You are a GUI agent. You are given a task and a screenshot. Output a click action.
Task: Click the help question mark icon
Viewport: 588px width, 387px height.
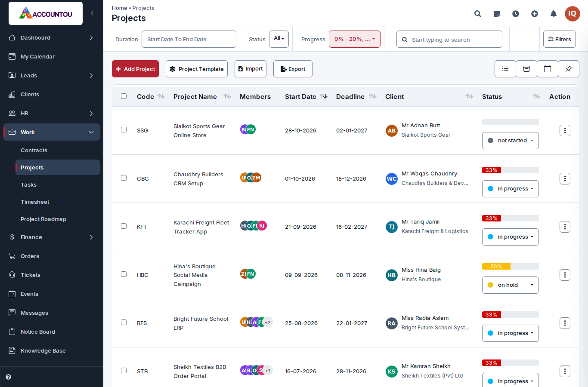pos(8,377)
